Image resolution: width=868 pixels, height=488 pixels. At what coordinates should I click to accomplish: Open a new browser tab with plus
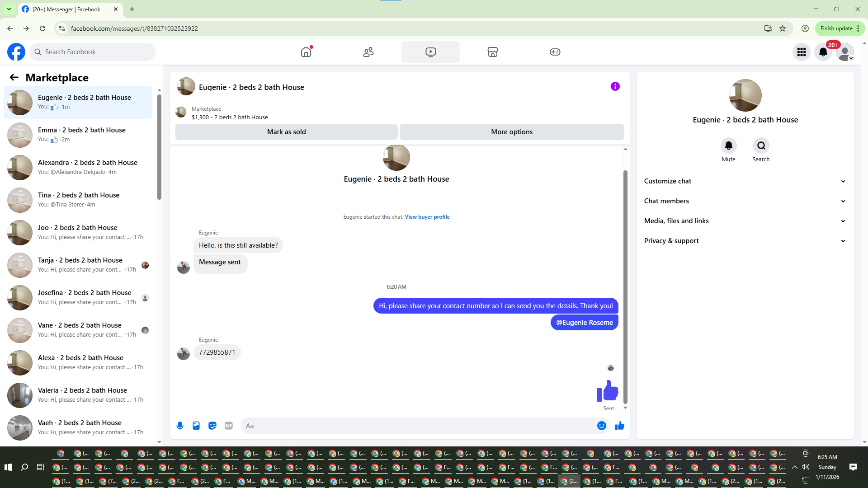pyautogui.click(x=132, y=9)
